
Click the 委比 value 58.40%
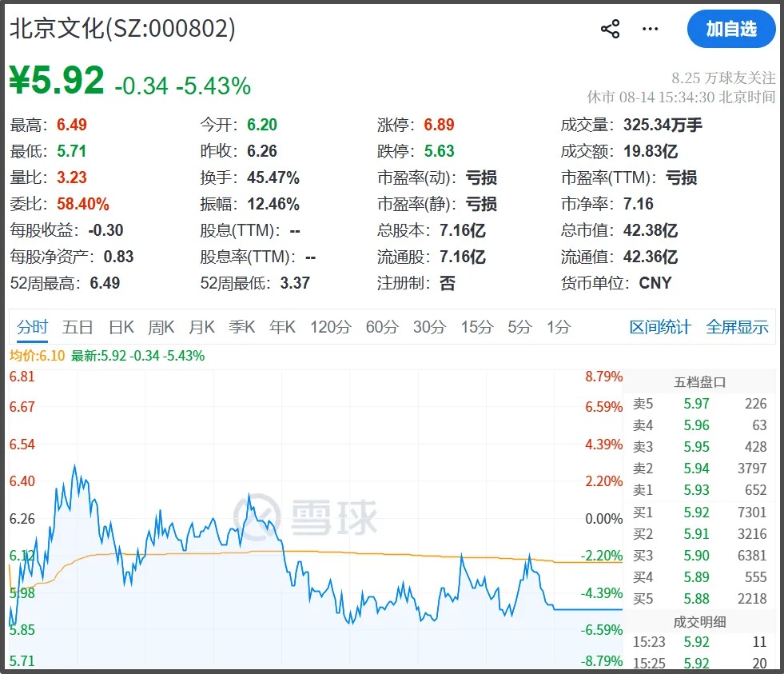click(x=82, y=204)
